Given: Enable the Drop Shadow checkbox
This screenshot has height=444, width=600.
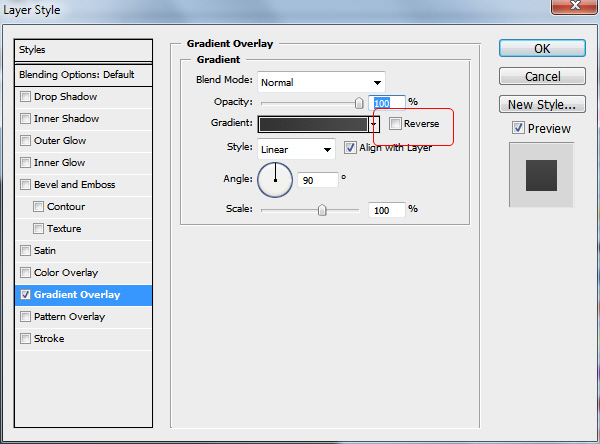Looking at the screenshot, I should click(x=25, y=96).
